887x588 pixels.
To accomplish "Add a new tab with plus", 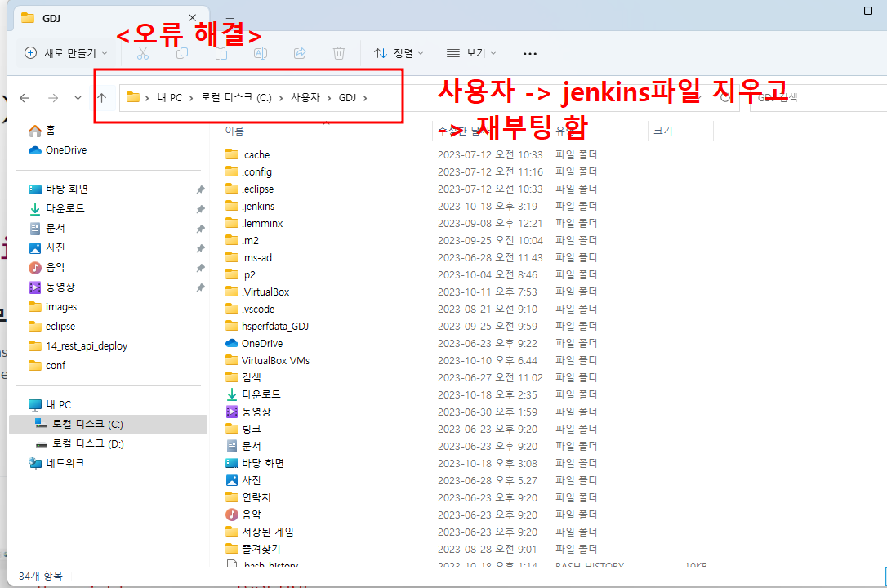I will (x=230, y=19).
